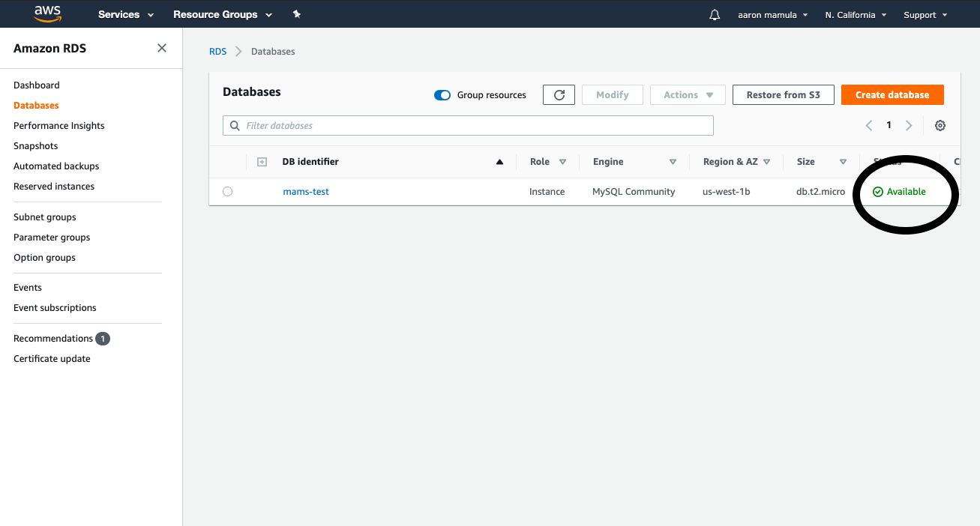This screenshot has width=980, height=526.
Task: Click the RDS breadcrumb link
Action: [x=218, y=52]
